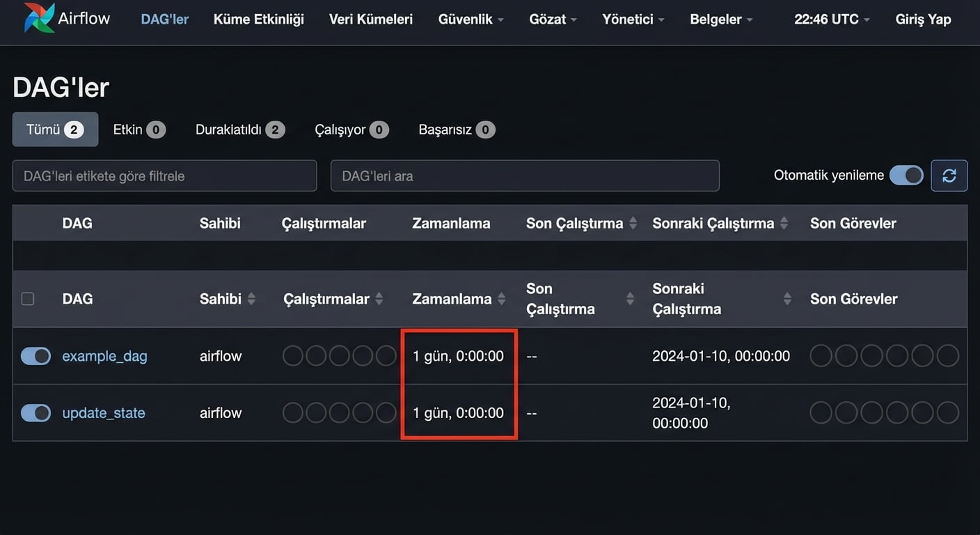This screenshot has width=980, height=535.
Task: Click the first run status circle for example_dag
Action: (292, 355)
